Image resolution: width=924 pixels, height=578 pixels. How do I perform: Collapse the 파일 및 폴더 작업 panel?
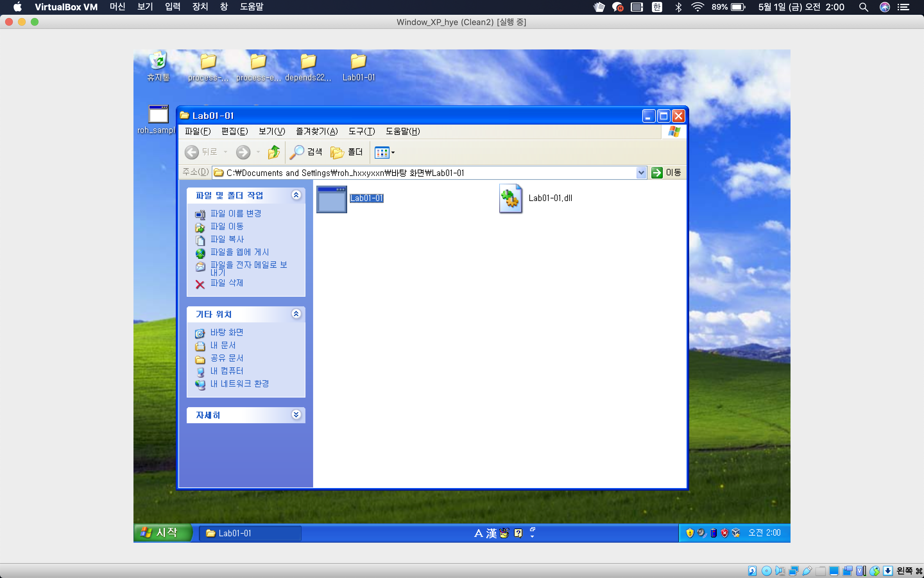click(x=296, y=195)
